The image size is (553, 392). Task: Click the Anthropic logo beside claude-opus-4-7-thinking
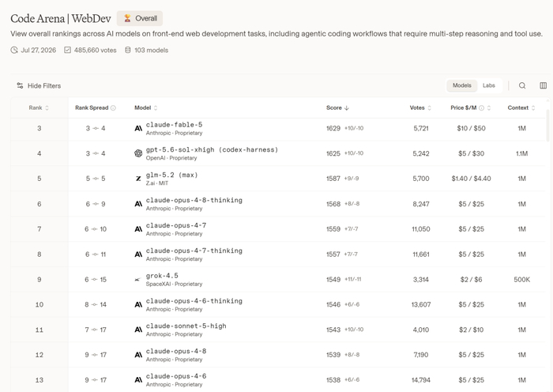[138, 254]
